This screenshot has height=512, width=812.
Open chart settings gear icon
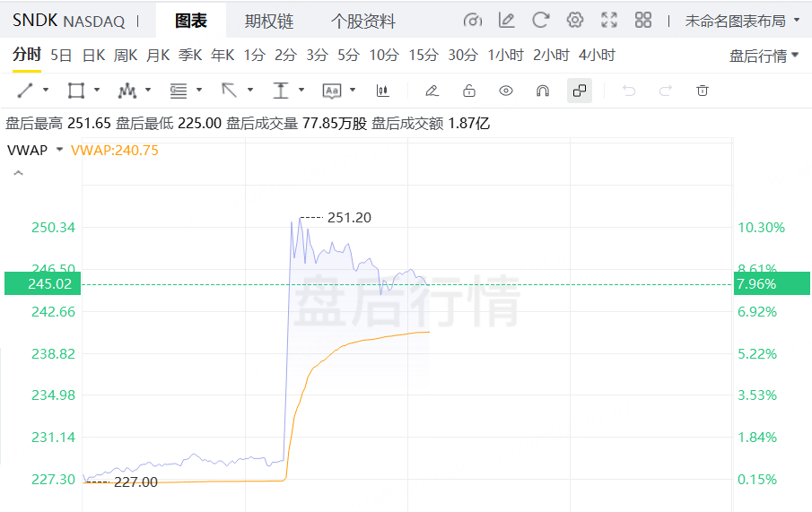[575, 20]
